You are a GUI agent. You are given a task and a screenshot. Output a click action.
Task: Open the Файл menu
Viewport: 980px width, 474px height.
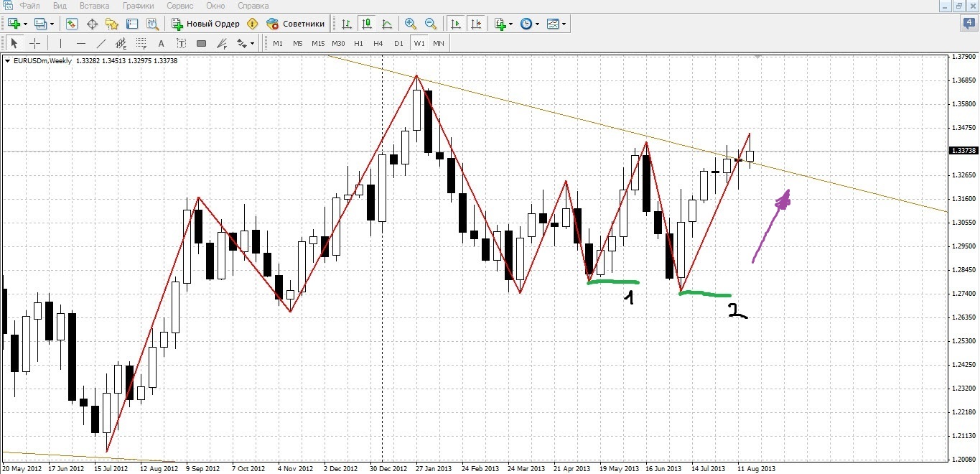[x=30, y=5]
